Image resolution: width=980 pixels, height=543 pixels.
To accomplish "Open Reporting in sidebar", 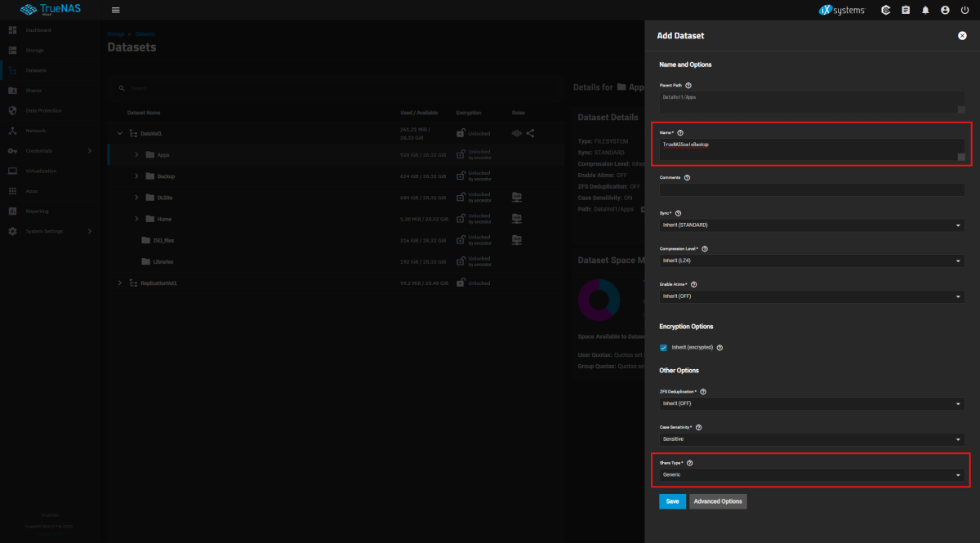I will [50, 211].
